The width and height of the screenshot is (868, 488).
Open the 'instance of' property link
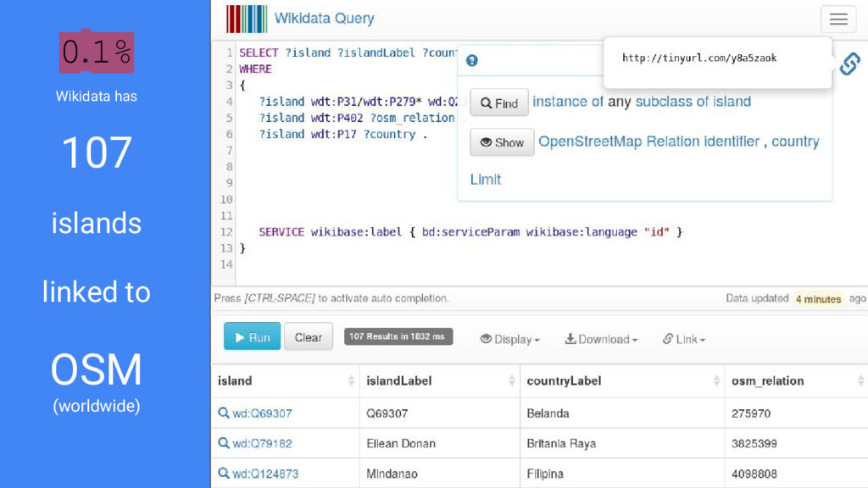(x=567, y=102)
